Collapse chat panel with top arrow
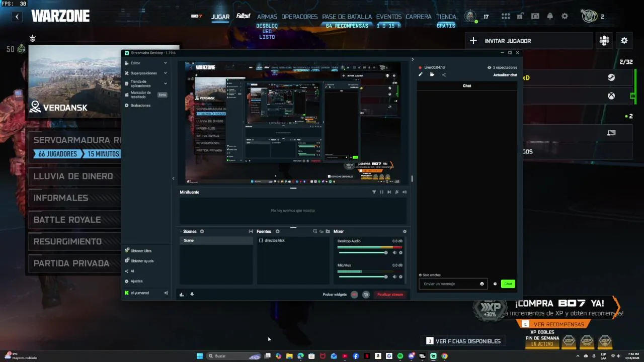Viewport: 644px width, 362px height. tap(413, 59)
